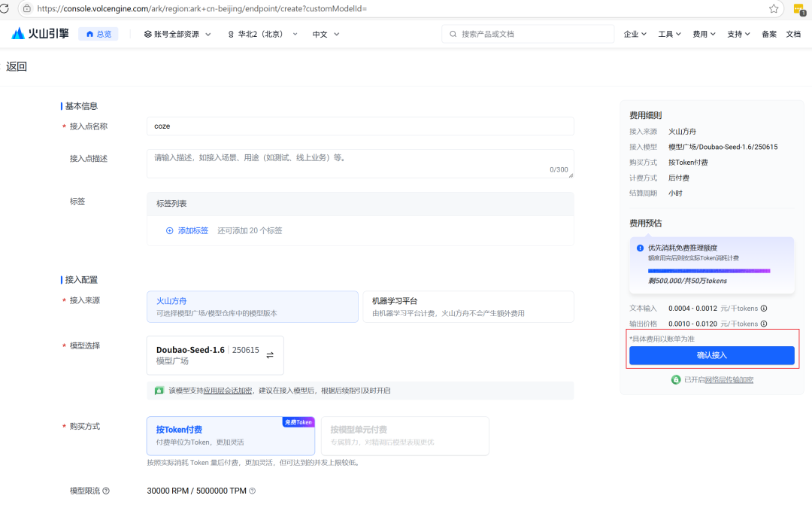The width and height of the screenshot is (812, 511).
Task: Click 添加标签 link
Action: 192,230
